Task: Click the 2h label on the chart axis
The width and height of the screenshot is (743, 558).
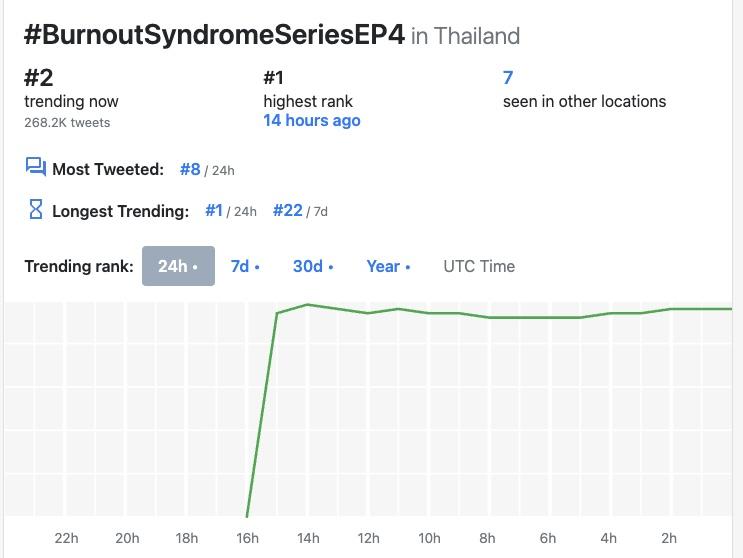Action: pyautogui.click(x=669, y=538)
